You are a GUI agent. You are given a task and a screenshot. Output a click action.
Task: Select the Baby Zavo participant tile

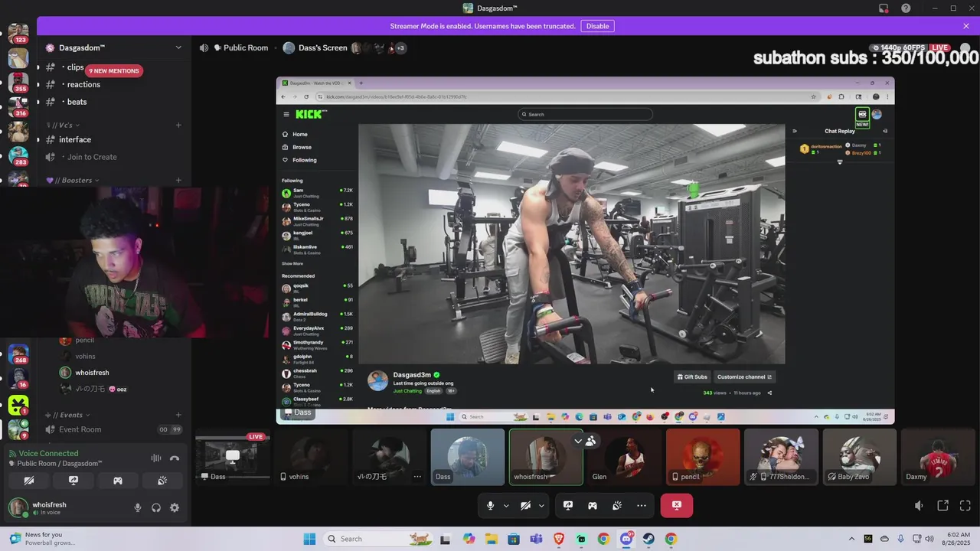(859, 457)
